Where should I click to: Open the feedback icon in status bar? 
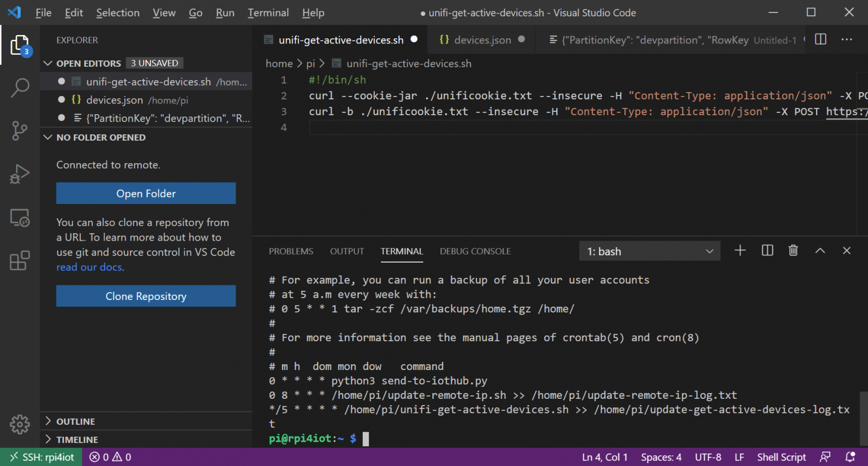(x=826, y=457)
